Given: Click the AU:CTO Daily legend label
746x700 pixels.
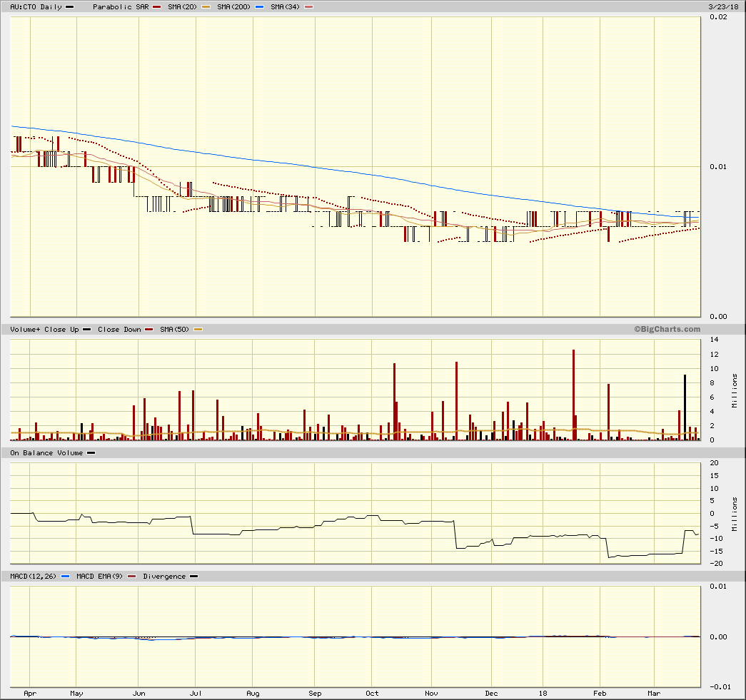Looking at the screenshot, I should (x=36, y=7).
